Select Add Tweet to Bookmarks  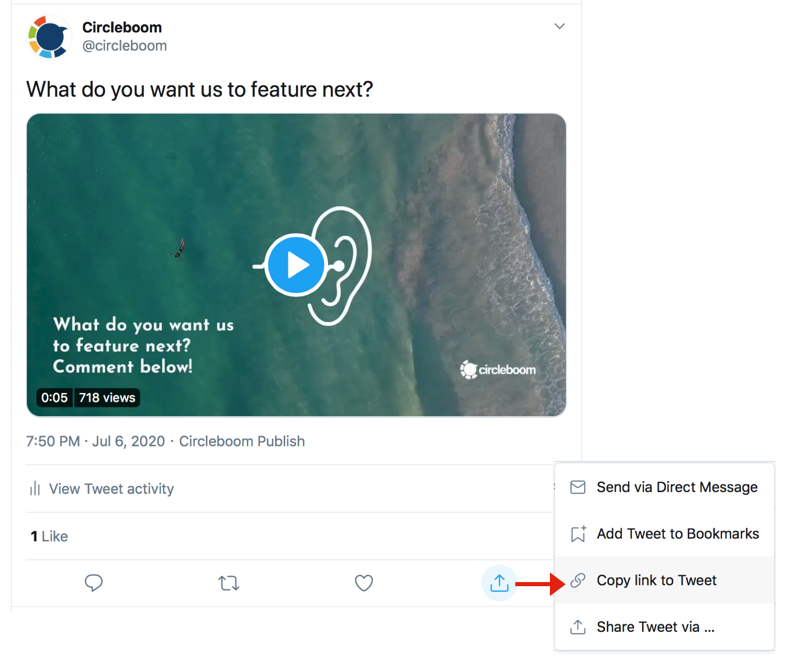click(677, 534)
